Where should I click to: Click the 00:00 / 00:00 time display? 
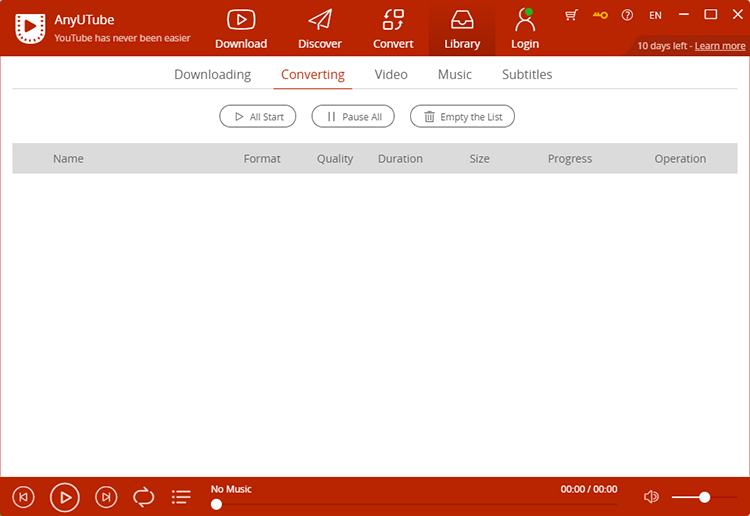589,489
